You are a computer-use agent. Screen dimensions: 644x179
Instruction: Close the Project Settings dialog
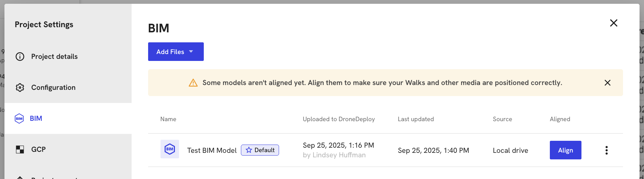pos(613,23)
